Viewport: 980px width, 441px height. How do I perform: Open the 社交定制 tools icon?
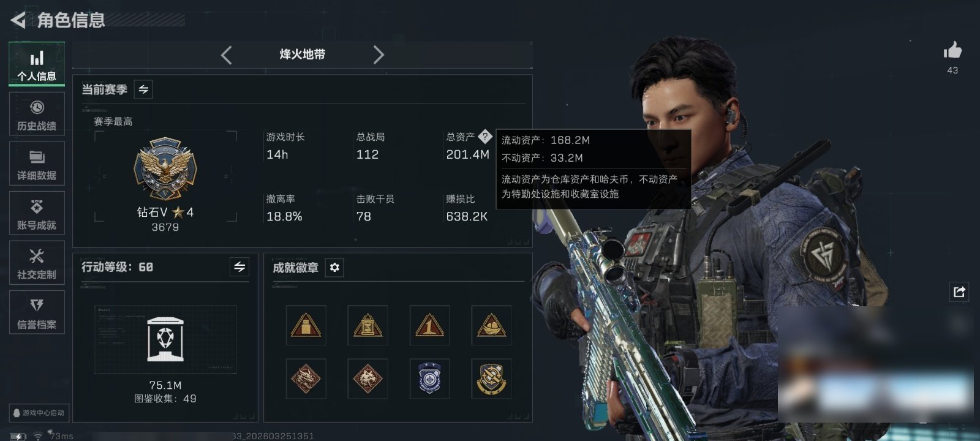(x=37, y=263)
